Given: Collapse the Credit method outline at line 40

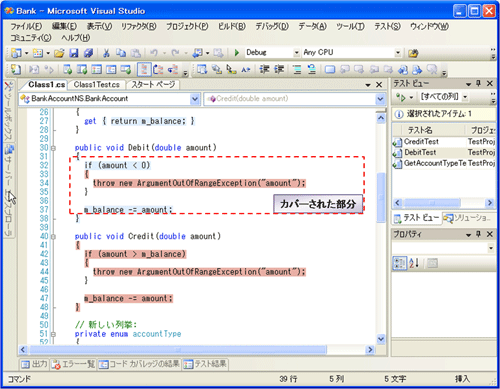Looking at the screenshot, I should [53, 236].
